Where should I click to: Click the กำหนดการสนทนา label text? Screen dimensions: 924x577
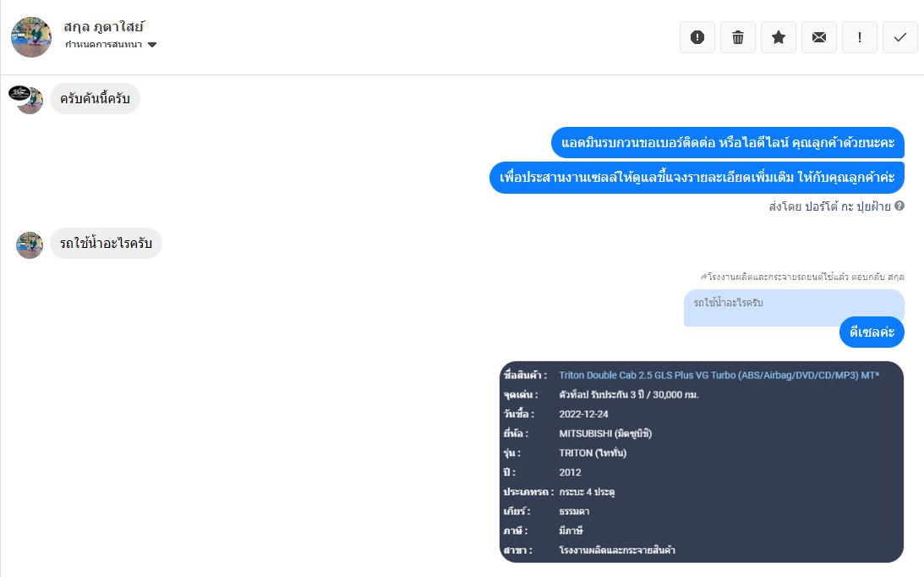104,45
